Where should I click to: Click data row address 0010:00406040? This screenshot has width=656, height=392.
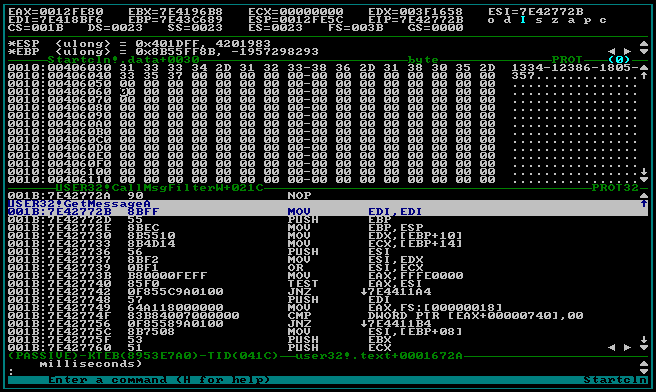tap(60, 76)
